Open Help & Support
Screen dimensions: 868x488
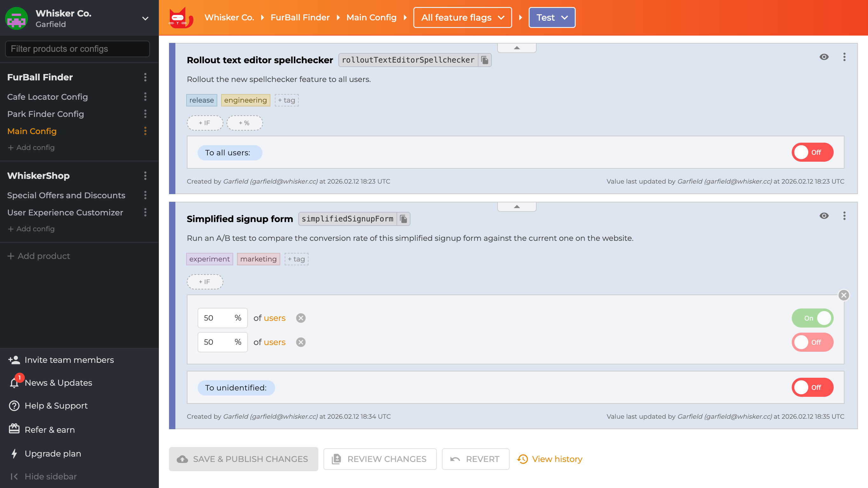[56, 405]
